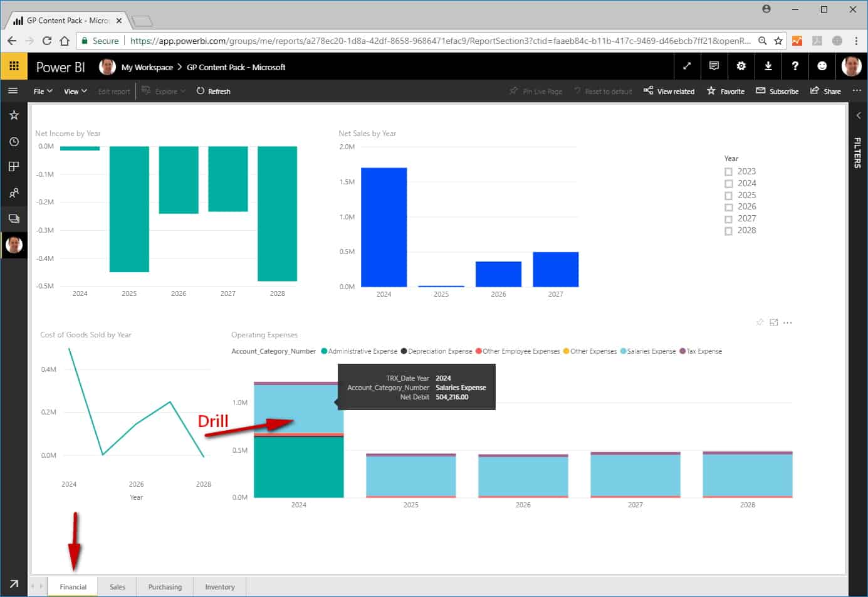
Task: Check the 2025 year slicer box
Action: (x=728, y=196)
